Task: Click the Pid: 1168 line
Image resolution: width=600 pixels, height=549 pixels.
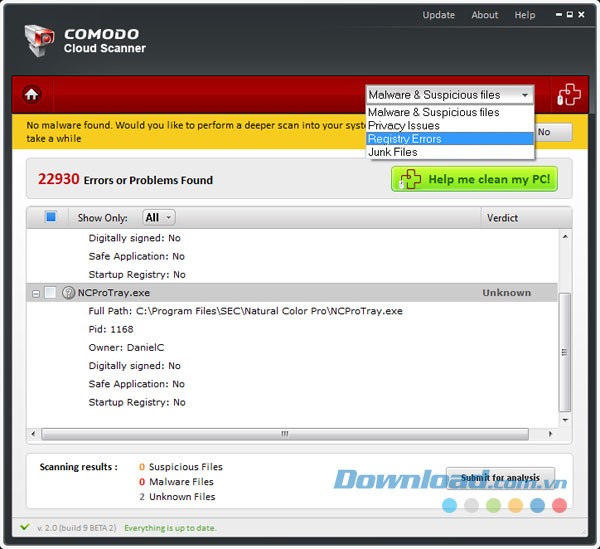Action: tap(111, 329)
